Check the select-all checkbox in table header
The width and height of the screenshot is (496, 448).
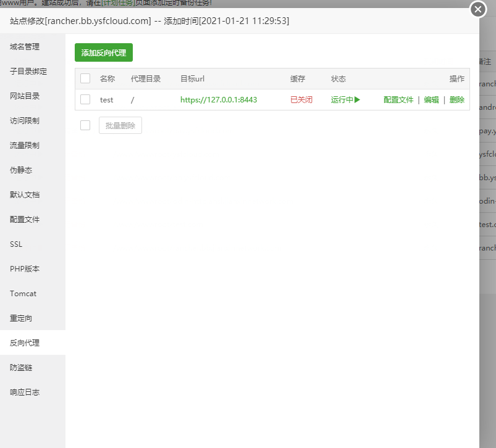pyautogui.click(x=85, y=78)
